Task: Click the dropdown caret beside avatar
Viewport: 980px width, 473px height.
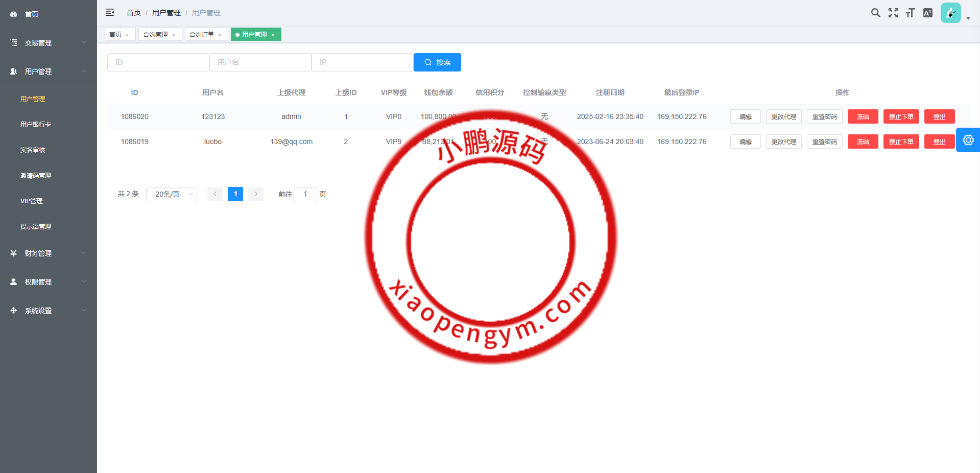Action: pyautogui.click(x=968, y=18)
